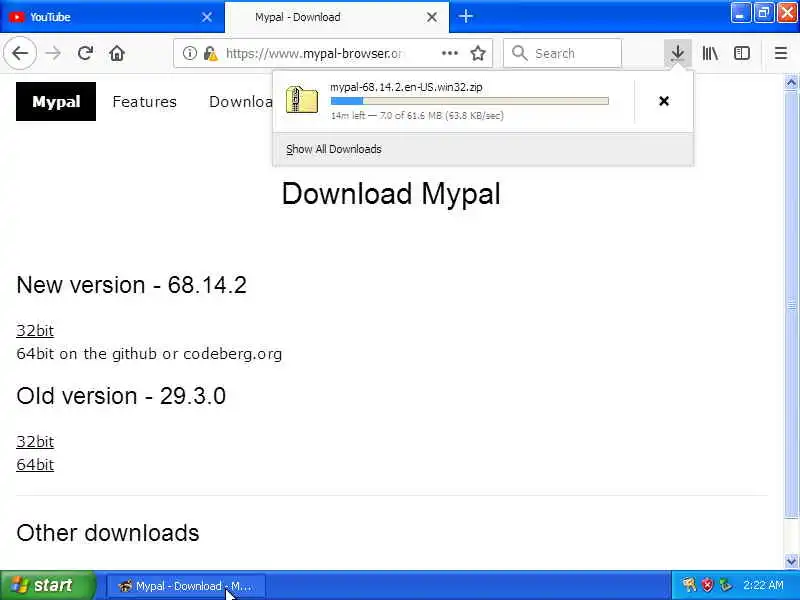Image resolution: width=800 pixels, height=600 pixels.
Task: Click the 14m left download status text
Action: (417, 115)
